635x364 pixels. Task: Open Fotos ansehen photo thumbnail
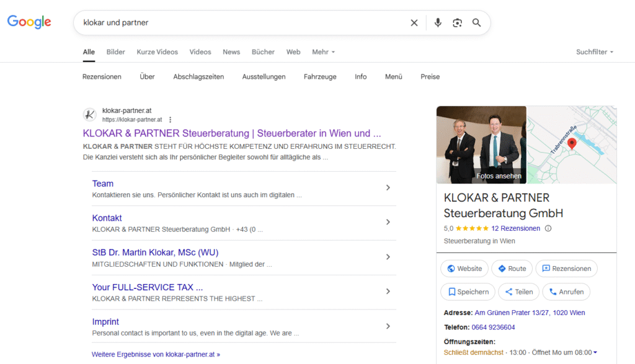(x=481, y=145)
